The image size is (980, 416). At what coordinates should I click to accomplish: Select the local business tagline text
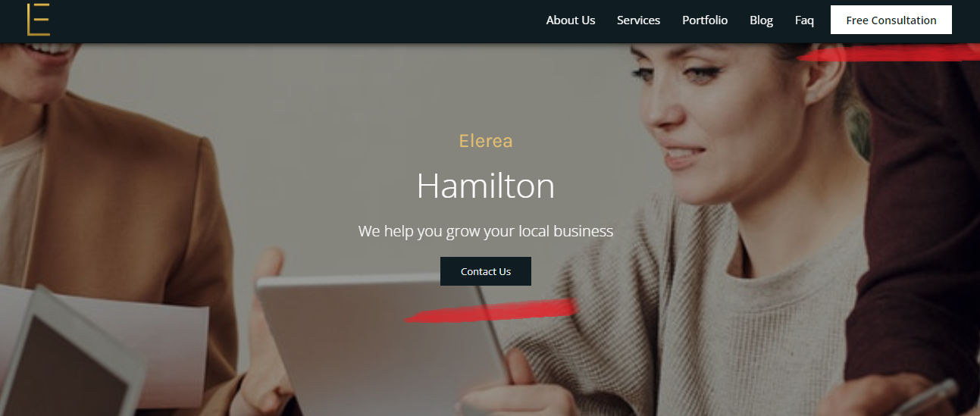486,230
